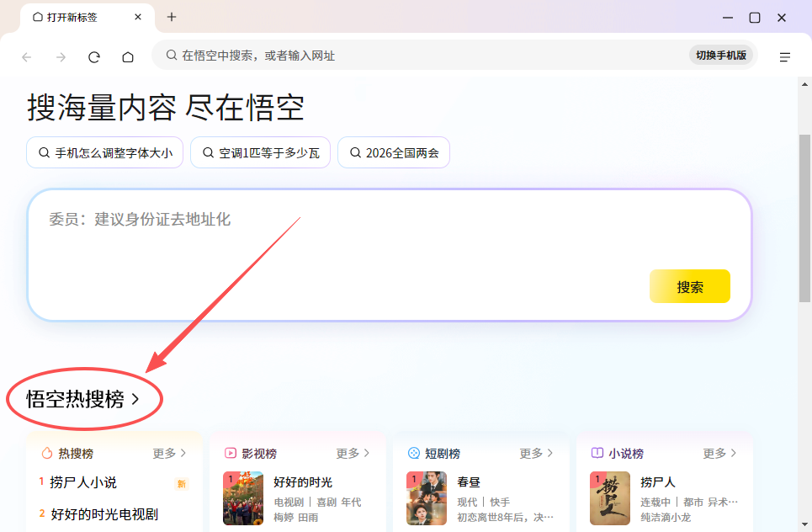Click the play icon beside 影视榜
Screen dimensions: 812x532
point(229,453)
